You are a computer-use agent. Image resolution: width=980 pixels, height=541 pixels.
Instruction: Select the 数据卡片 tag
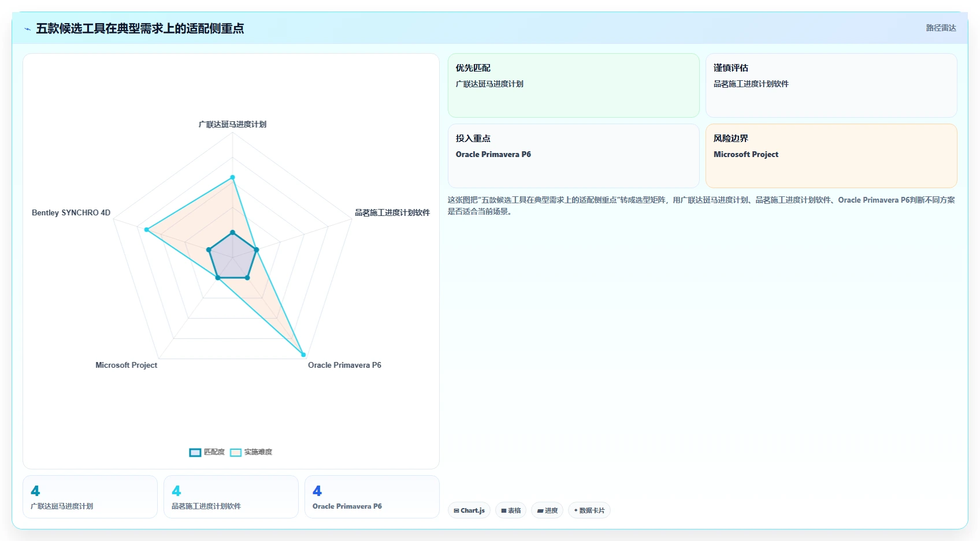click(x=589, y=510)
